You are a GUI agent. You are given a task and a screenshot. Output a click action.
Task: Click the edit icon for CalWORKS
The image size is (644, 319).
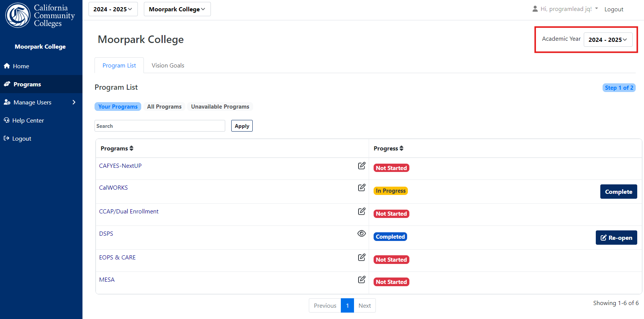tap(362, 187)
